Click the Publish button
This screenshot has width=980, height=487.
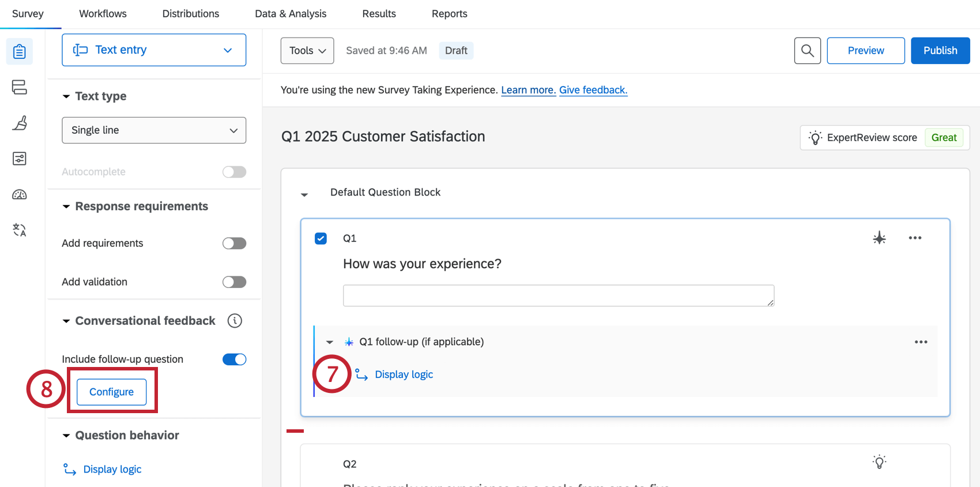tap(940, 51)
